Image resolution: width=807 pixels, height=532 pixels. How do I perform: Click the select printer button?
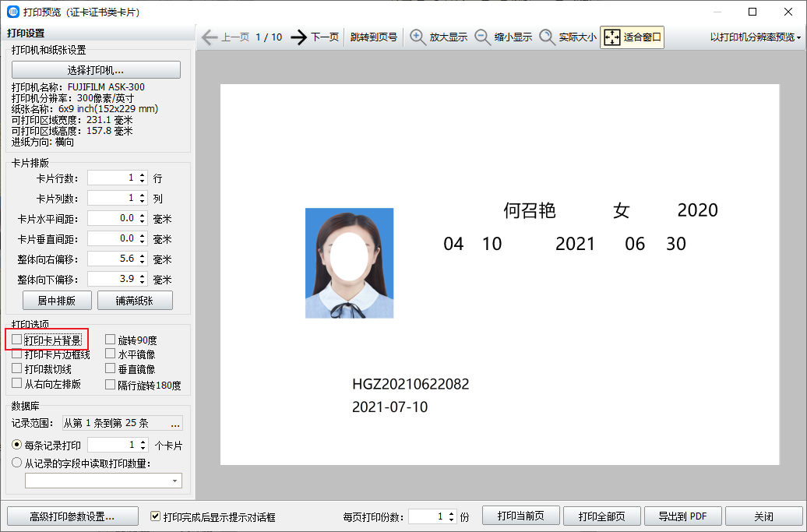coord(96,70)
